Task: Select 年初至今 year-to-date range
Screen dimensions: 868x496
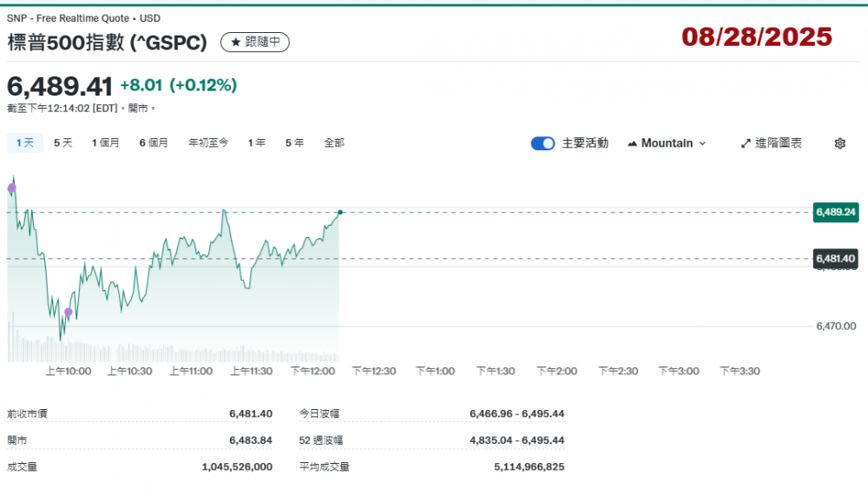Action: click(x=208, y=142)
